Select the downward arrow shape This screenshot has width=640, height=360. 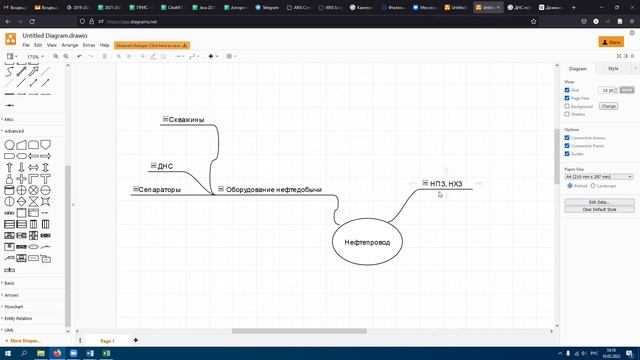coord(21,167)
